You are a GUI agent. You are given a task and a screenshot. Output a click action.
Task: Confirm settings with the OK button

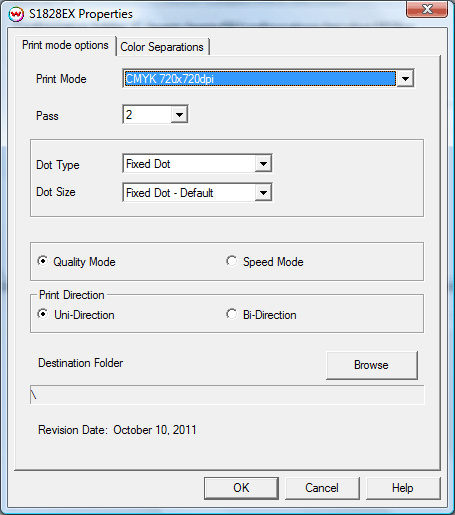[x=241, y=488]
